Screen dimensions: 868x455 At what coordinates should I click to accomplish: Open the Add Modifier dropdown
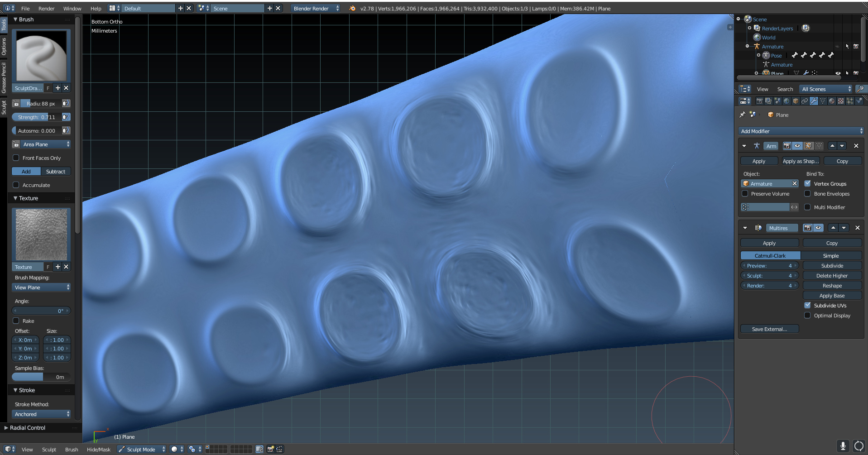click(x=801, y=131)
